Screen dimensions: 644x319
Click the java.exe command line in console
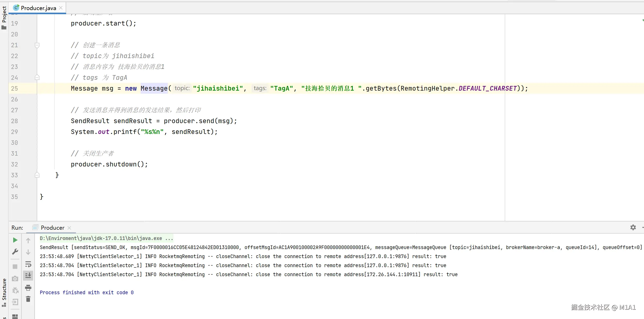pyautogui.click(x=106, y=238)
